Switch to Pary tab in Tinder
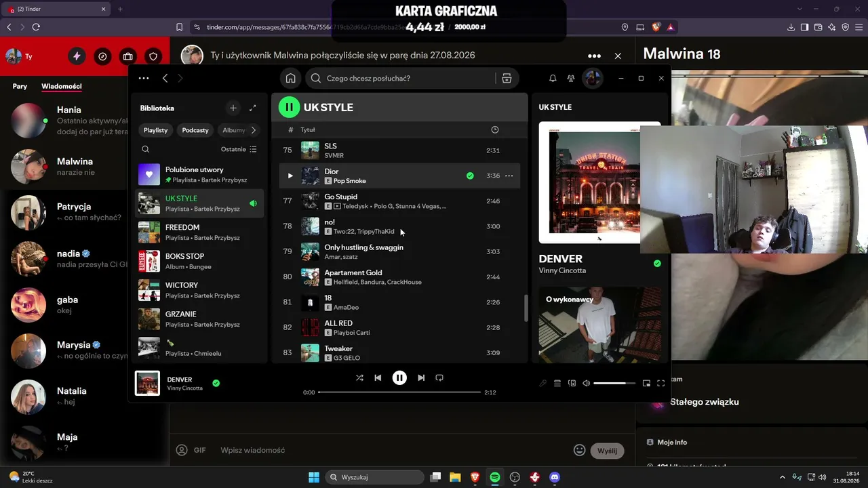Viewport: 868px width, 488px height. coord(20,86)
